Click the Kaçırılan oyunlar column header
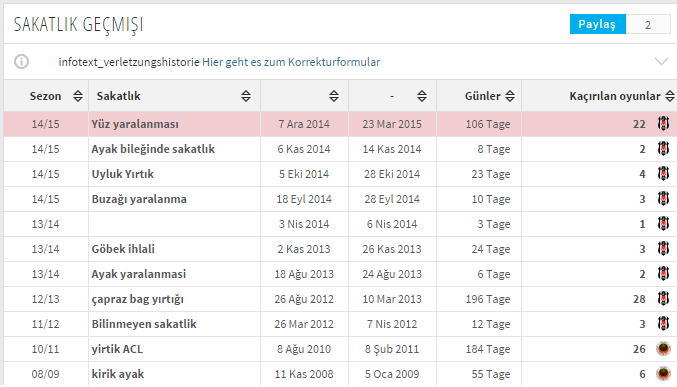The width and height of the screenshot is (677, 387). point(615,96)
